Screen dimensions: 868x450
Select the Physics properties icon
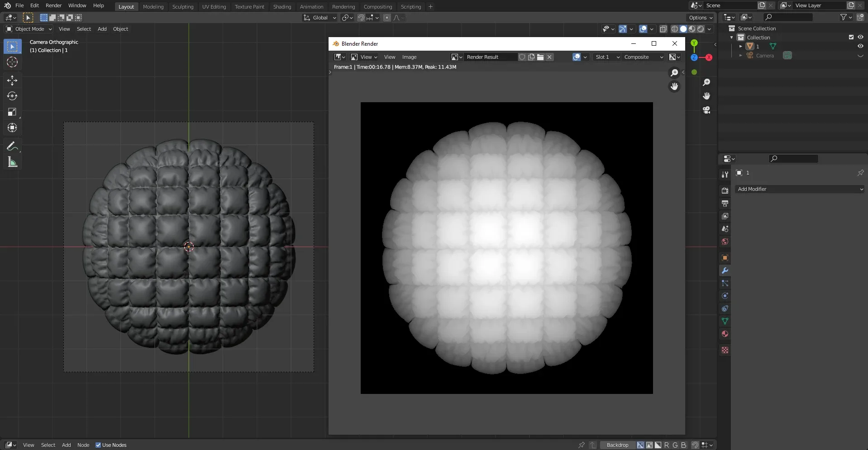[x=725, y=296]
